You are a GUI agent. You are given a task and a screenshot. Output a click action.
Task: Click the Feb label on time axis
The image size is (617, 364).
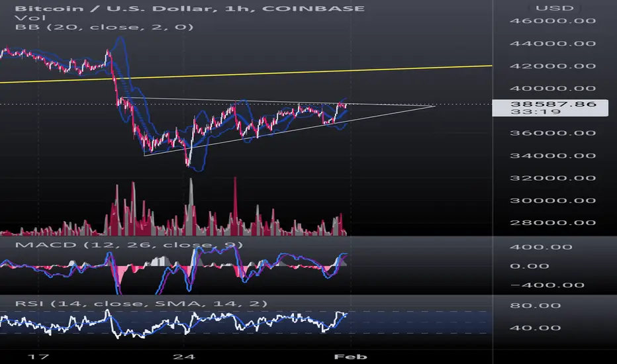coord(350,357)
